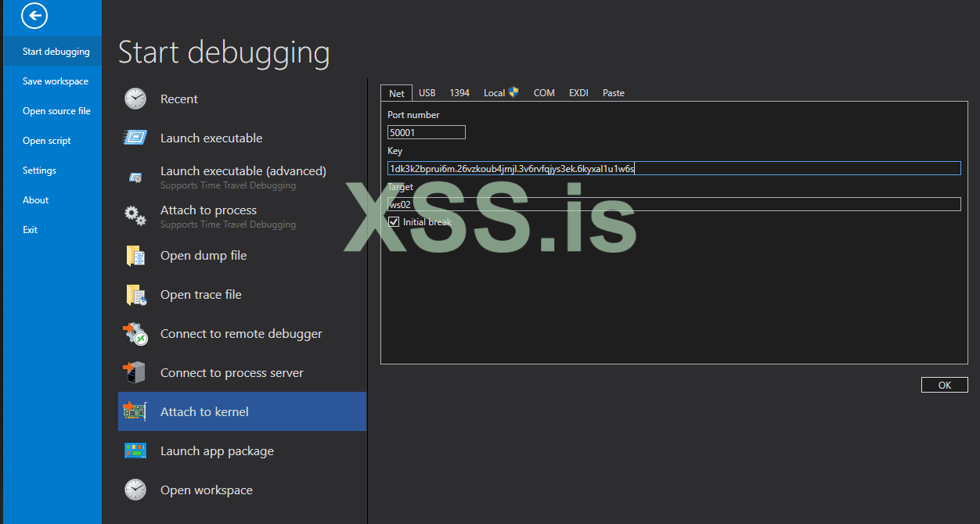Toggle the Initial break checkbox
980x524 pixels.
tap(394, 222)
